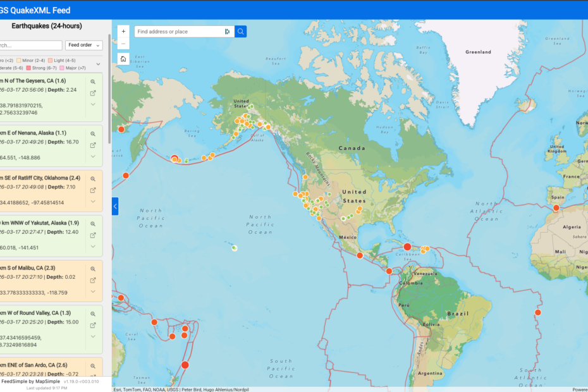Toggle the earthquake list sidebar closed
Screen dimensions: 588x392
coord(114,205)
